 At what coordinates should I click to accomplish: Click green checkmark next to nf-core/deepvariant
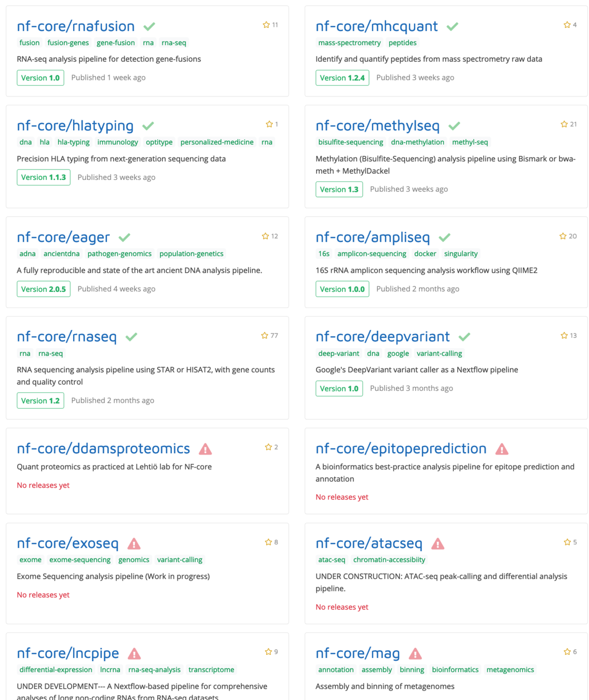[464, 337]
